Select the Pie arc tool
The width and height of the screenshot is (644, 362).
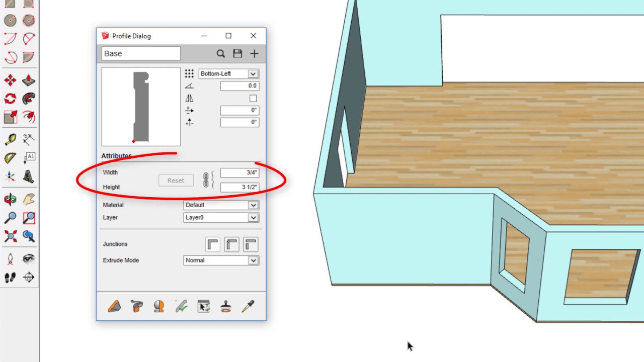tap(29, 57)
